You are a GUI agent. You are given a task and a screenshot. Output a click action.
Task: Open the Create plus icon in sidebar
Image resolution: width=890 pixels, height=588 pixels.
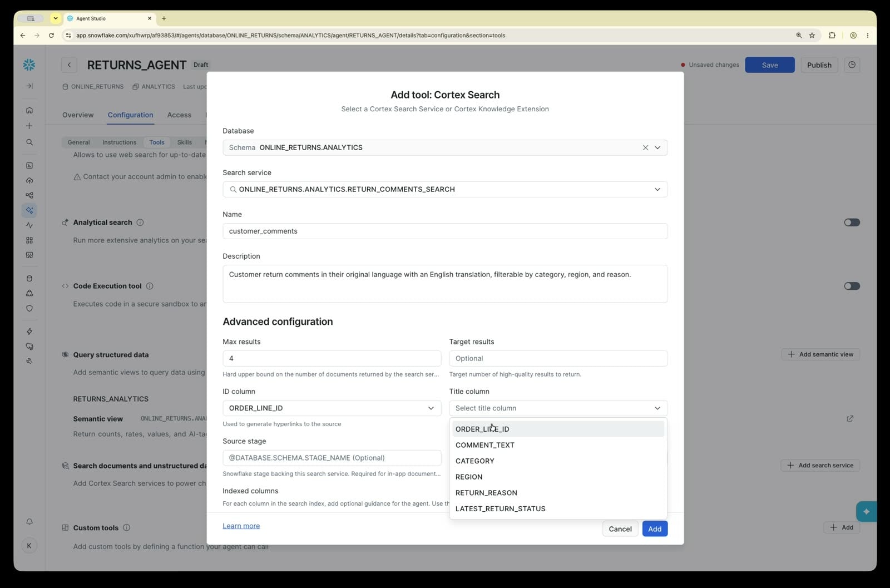[29, 126]
